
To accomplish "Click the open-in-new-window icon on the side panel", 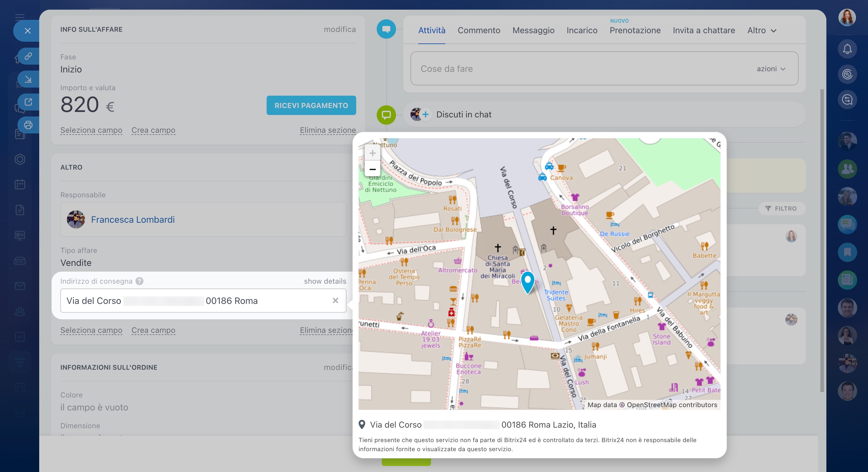I will pyautogui.click(x=28, y=102).
